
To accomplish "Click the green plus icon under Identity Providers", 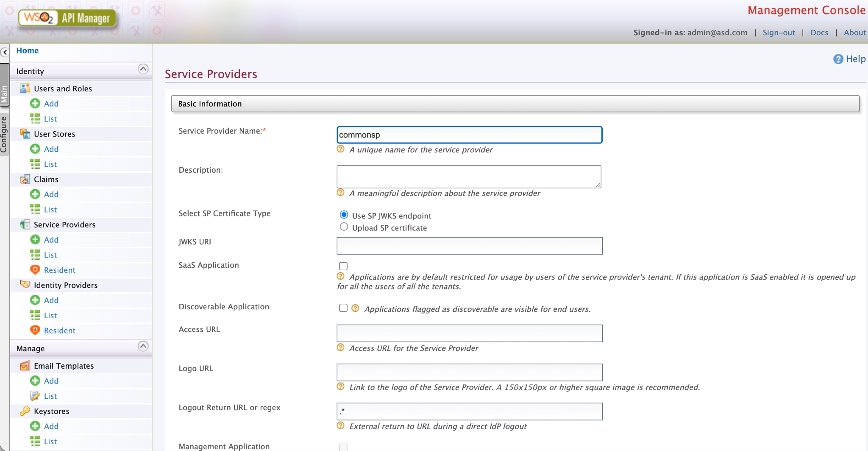I will click(x=35, y=300).
